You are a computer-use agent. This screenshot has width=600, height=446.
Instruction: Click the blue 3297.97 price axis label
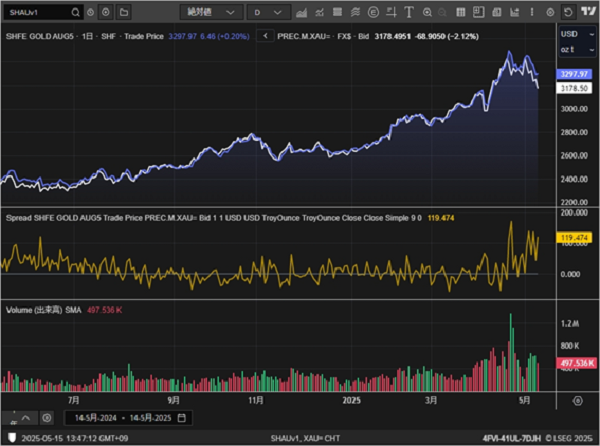click(574, 74)
